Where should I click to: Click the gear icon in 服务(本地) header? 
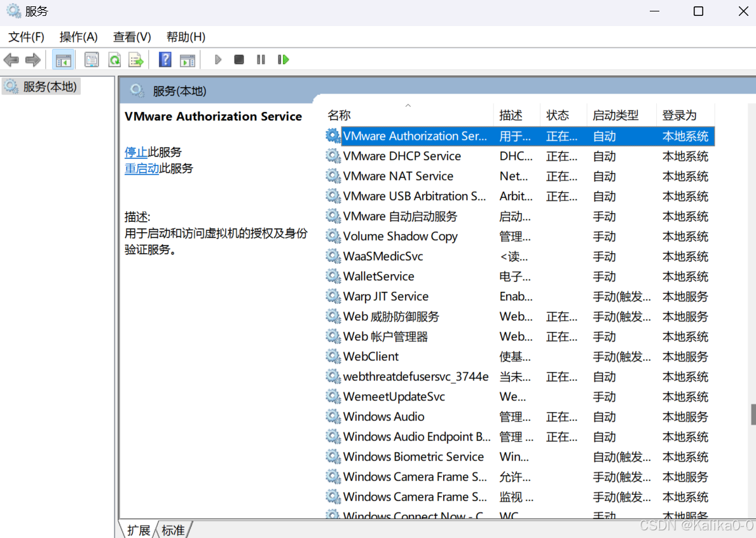point(137,90)
